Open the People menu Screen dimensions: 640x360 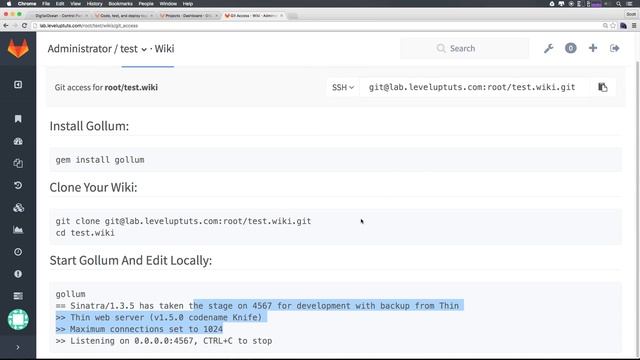(146, 4)
